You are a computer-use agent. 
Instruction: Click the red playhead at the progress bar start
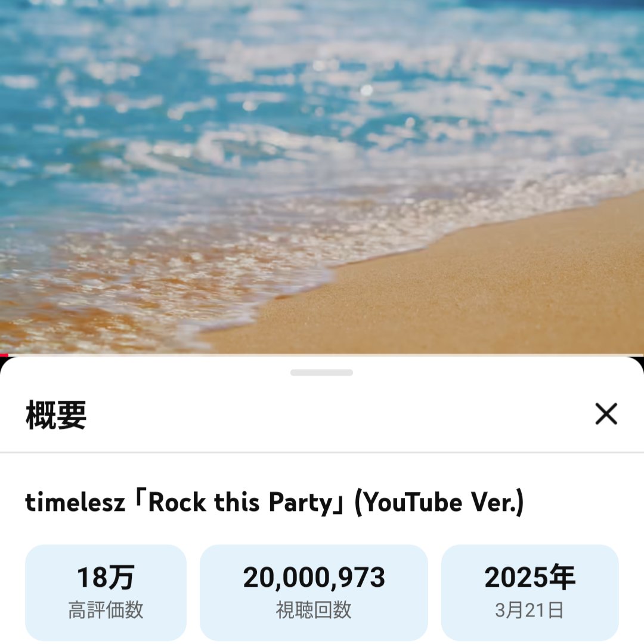pyautogui.click(x=4, y=355)
